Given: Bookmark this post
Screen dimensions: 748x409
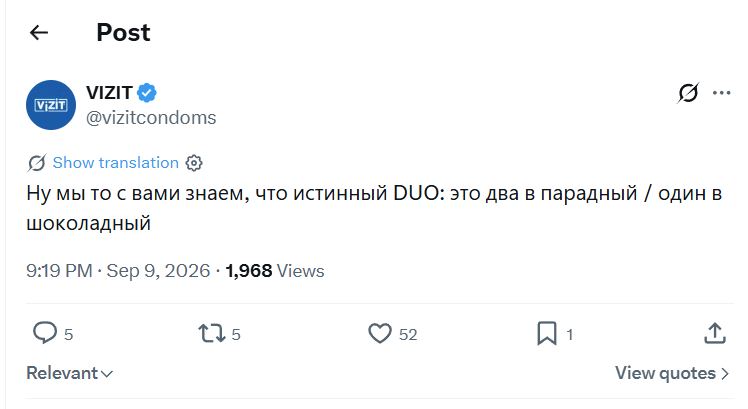Looking at the screenshot, I should pyautogui.click(x=547, y=333).
